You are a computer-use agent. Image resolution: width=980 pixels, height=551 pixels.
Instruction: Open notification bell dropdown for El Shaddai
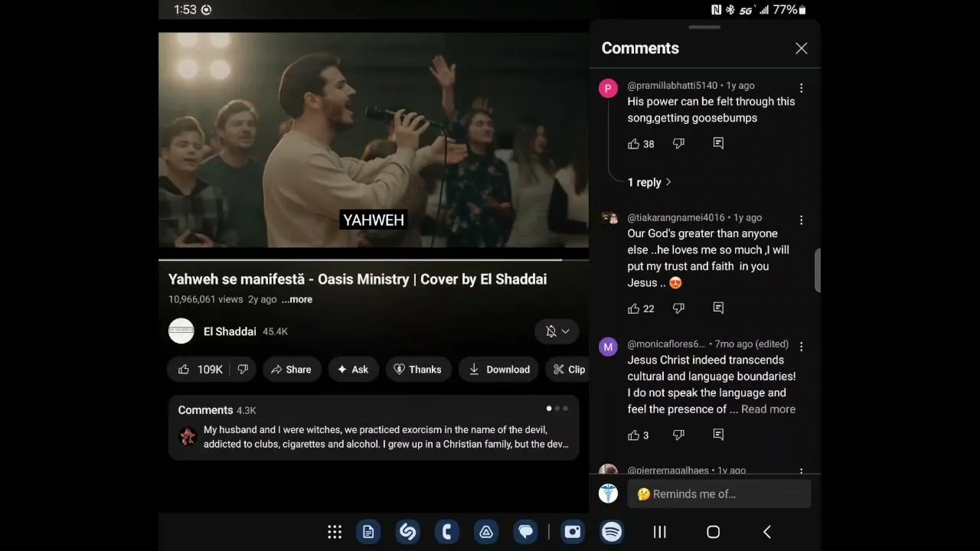pos(557,331)
